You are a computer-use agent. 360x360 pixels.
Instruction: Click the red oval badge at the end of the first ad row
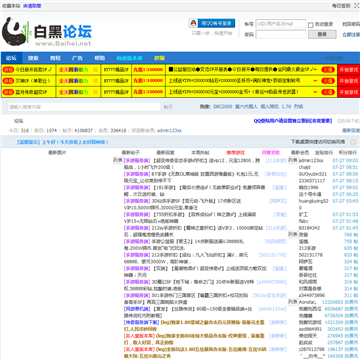pos(328,70)
